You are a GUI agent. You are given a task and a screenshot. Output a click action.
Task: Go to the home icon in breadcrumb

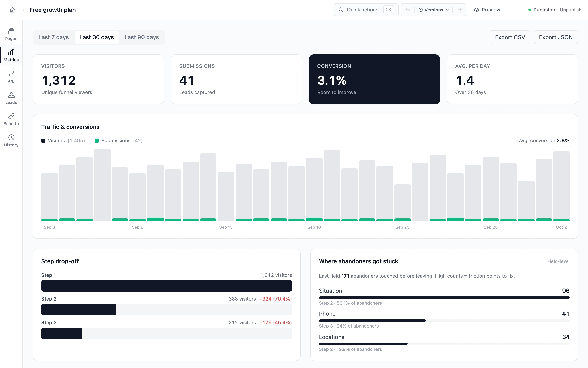(12, 10)
